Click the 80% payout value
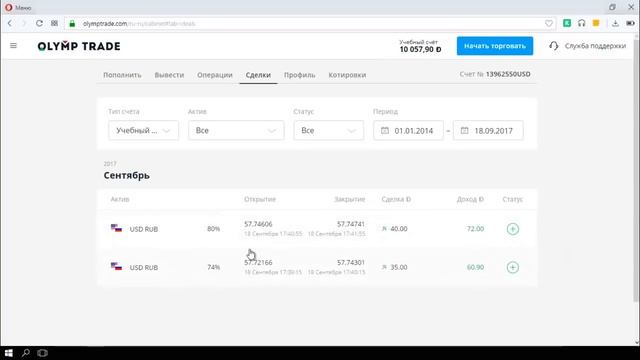Image resolution: width=640 pixels, height=360 pixels. coord(213,229)
